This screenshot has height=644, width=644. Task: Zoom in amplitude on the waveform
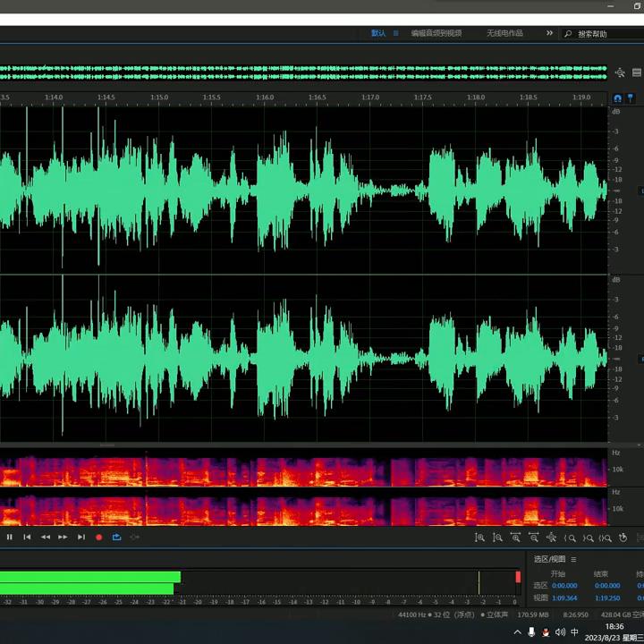click(479, 538)
